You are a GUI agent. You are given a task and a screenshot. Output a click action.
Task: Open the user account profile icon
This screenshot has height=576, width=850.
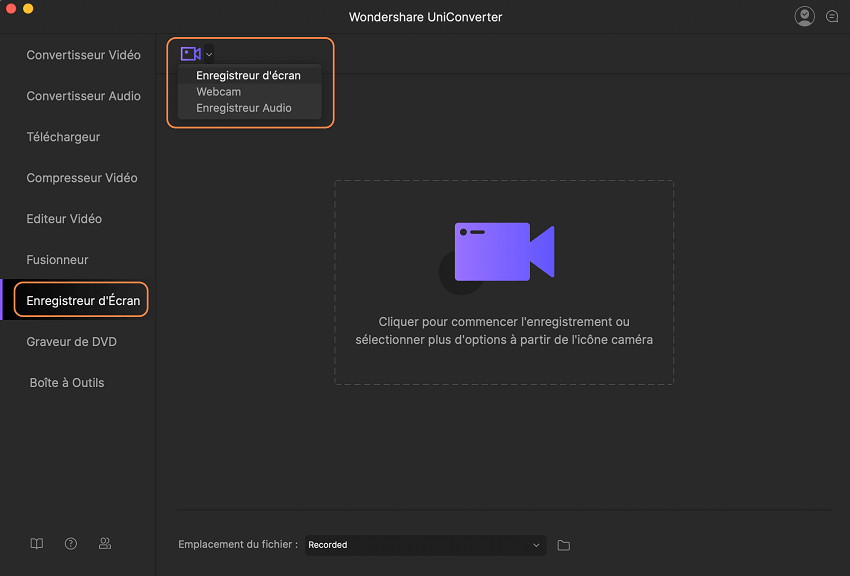pos(804,16)
